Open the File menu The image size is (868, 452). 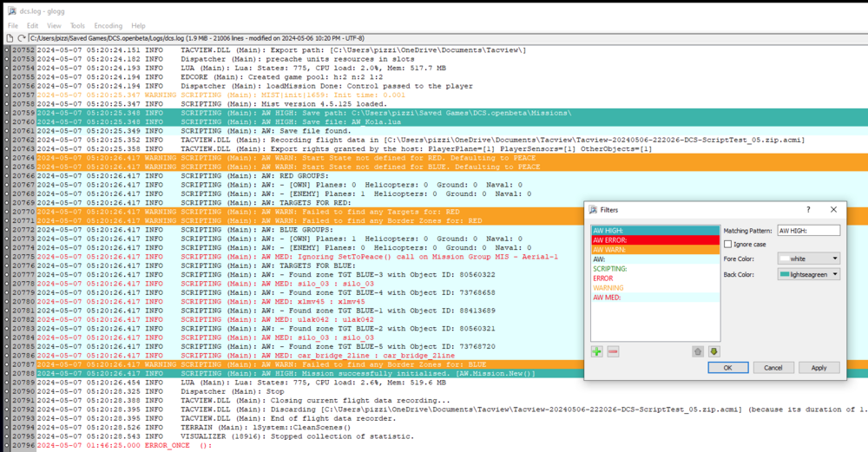[x=13, y=25]
